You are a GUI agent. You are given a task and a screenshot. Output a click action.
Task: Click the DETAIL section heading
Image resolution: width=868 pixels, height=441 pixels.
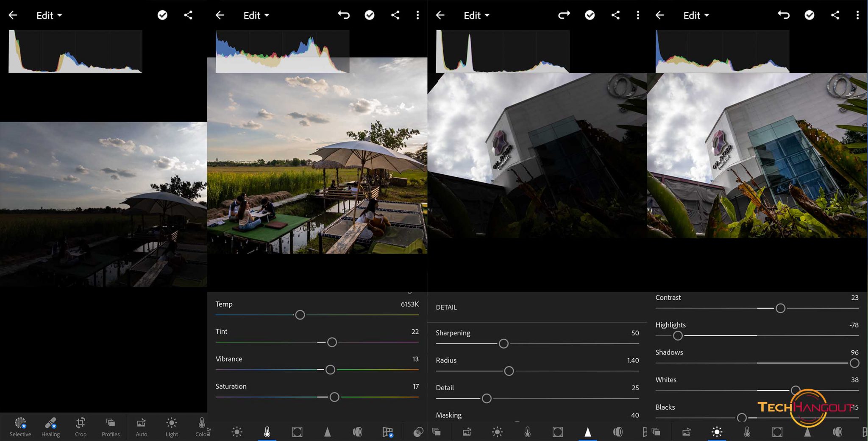click(446, 307)
